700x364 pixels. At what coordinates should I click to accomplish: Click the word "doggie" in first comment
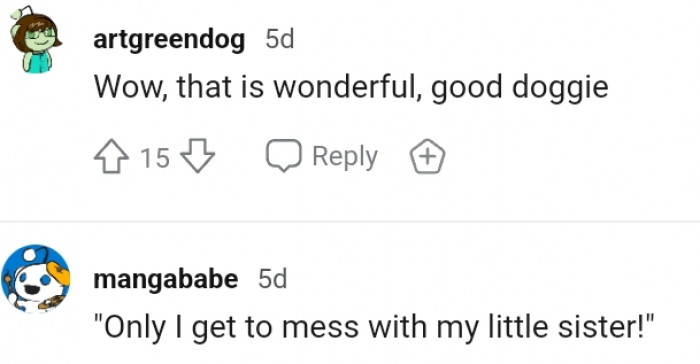[560, 88]
